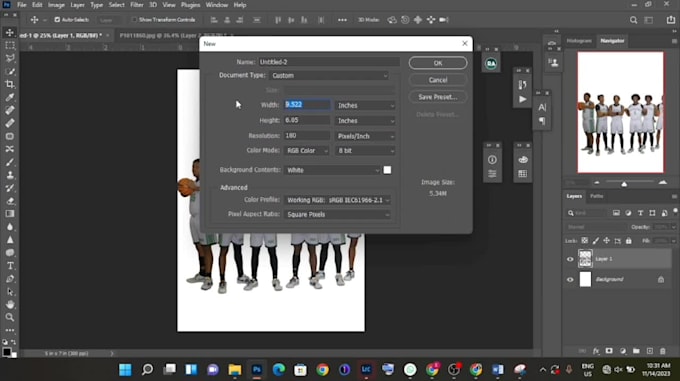Select the Lasso tool
The height and width of the screenshot is (381, 680).
[x=10, y=58]
